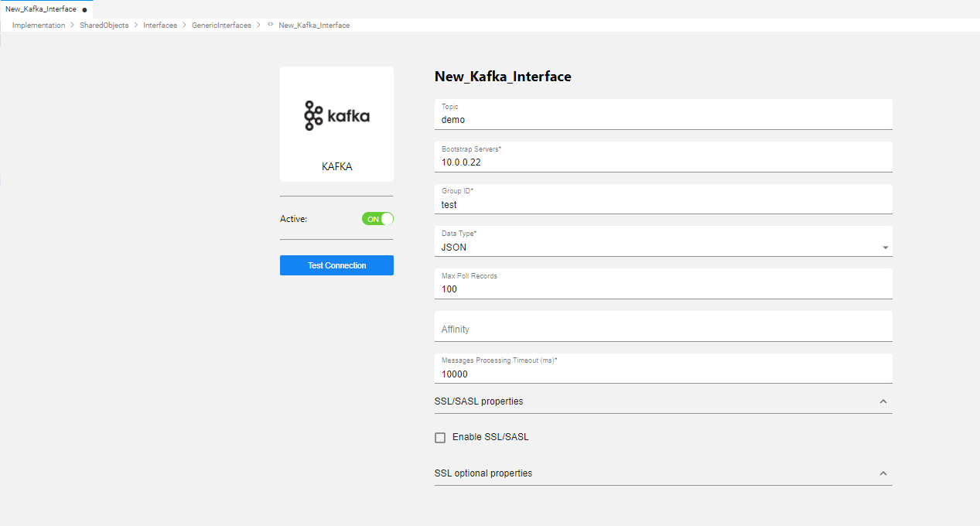The image size is (980, 526).
Task: Switch to the New_Kafka_Interface editor tab
Action: coord(41,9)
